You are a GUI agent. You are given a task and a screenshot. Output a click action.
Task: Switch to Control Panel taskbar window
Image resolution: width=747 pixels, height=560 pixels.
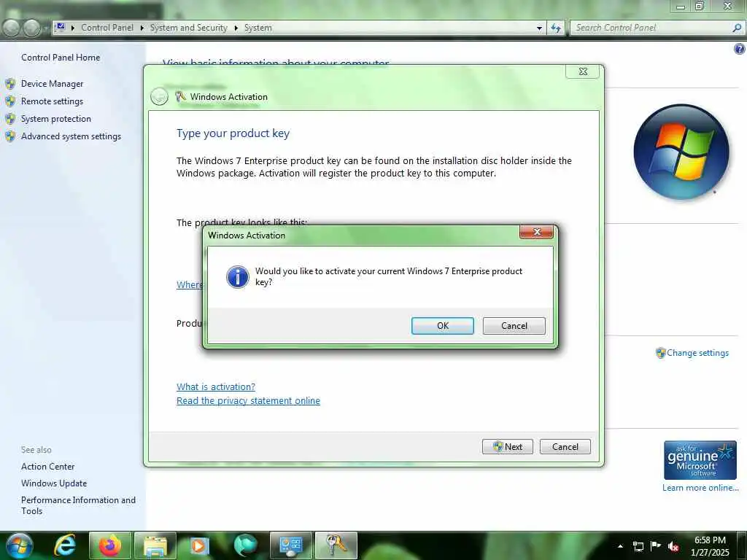(x=291, y=545)
